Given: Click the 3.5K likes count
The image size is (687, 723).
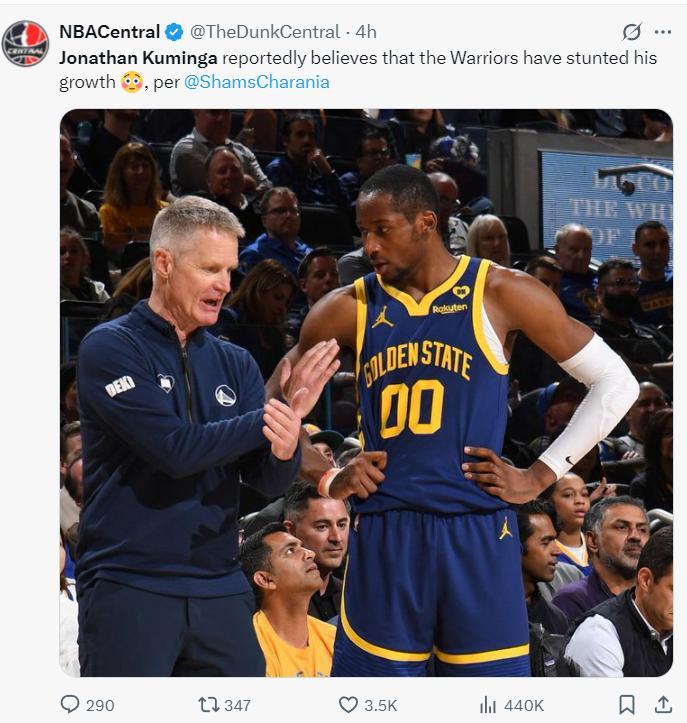Looking at the screenshot, I should [381, 705].
